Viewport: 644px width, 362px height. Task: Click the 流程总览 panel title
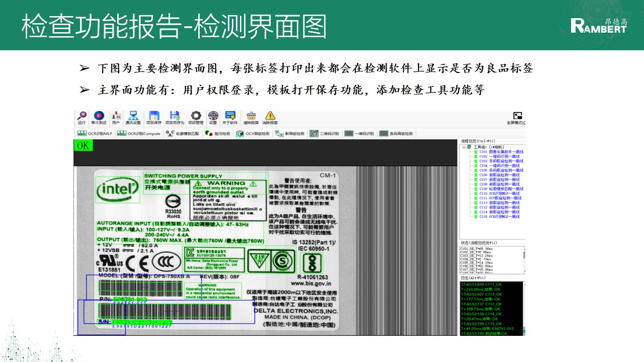tap(478, 141)
